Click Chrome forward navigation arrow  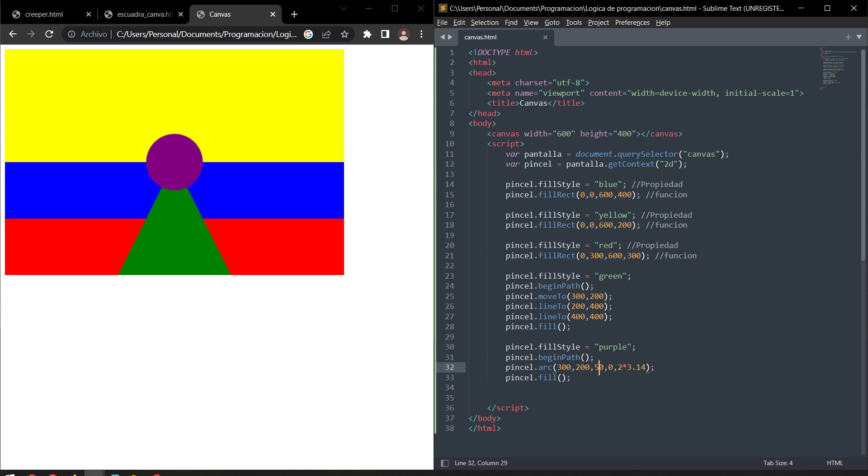[31, 34]
